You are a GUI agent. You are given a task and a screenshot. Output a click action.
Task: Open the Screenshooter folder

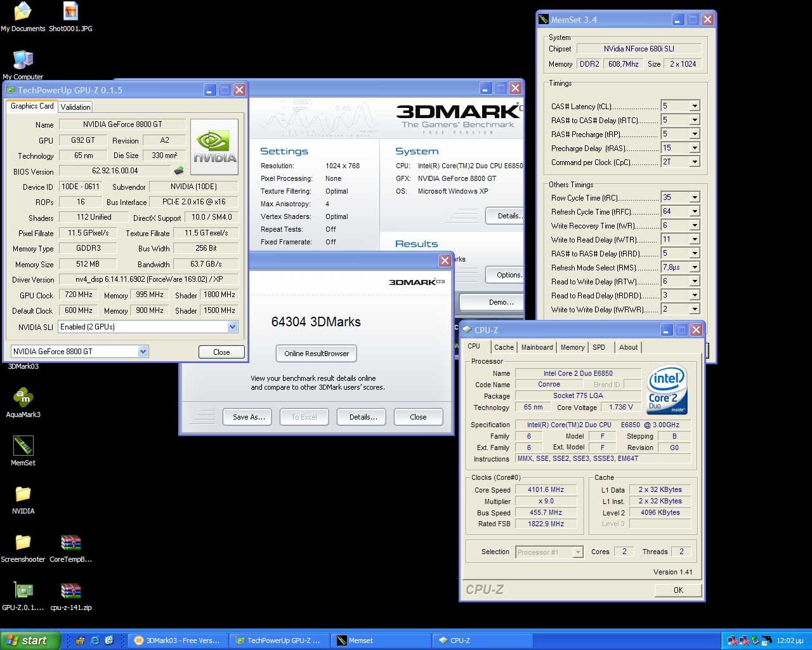coord(23,547)
